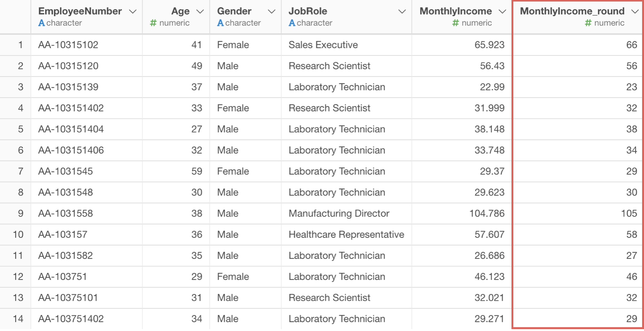644x331 pixels.
Task: Open the JobRole column dropdown arrow
Action: [x=402, y=12]
